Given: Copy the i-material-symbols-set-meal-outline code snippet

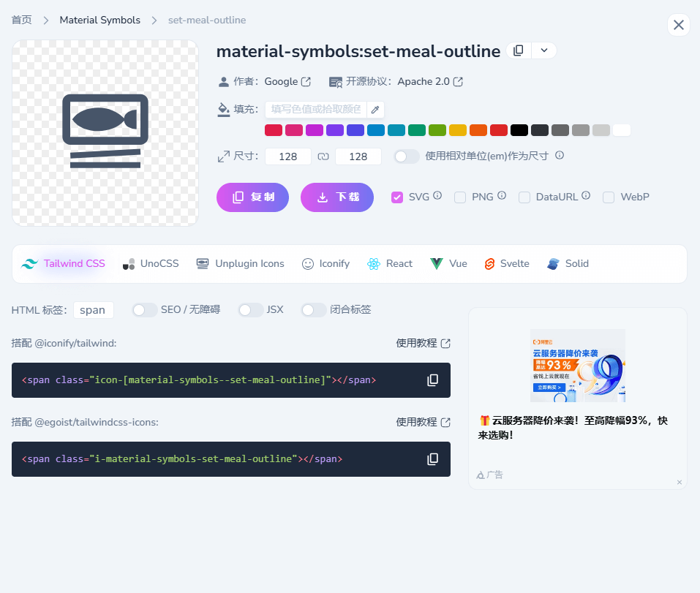Looking at the screenshot, I should point(432,459).
